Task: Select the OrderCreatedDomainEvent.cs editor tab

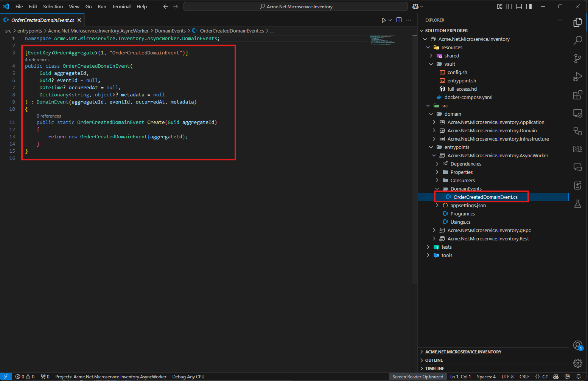Action: click(42, 20)
